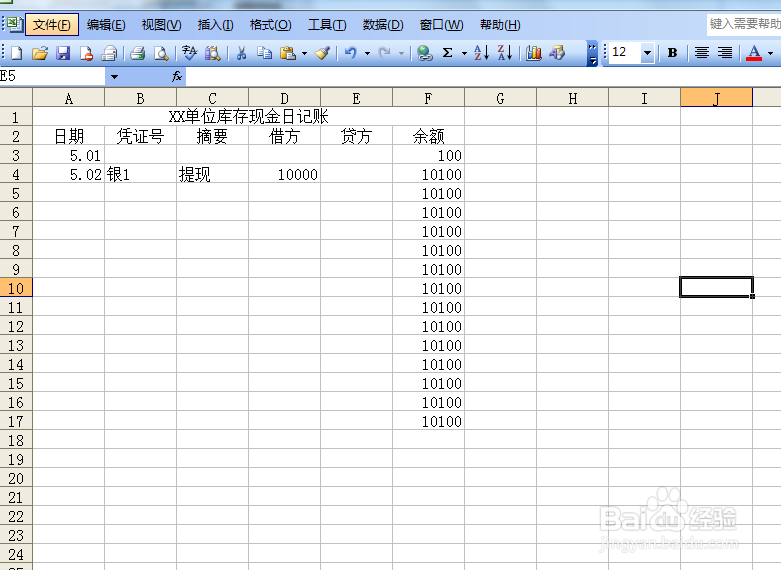Viewport: 781px width, 570px height.
Task: Run the Spelling check icon
Action: (189, 53)
